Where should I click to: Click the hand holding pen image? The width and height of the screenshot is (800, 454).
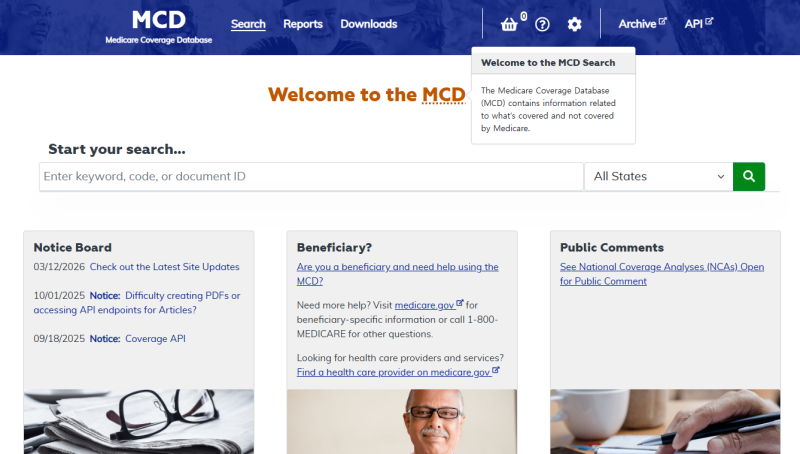[x=665, y=421]
